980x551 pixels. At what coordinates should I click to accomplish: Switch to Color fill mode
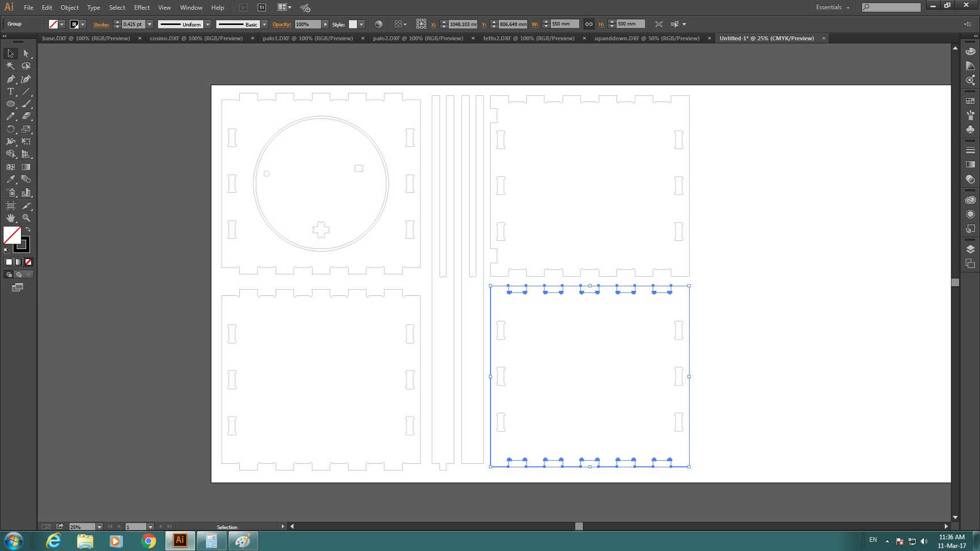coord(9,262)
